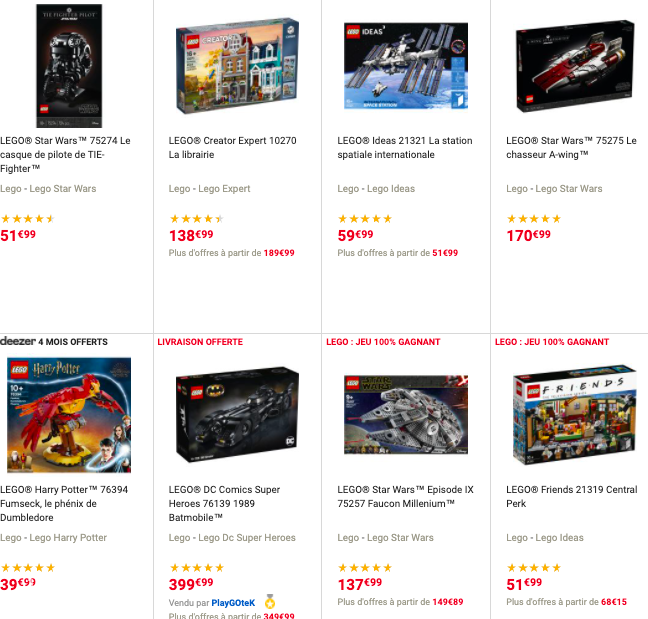View the International Space Station set thumbnail
This screenshot has height=619, width=648.
point(406,66)
